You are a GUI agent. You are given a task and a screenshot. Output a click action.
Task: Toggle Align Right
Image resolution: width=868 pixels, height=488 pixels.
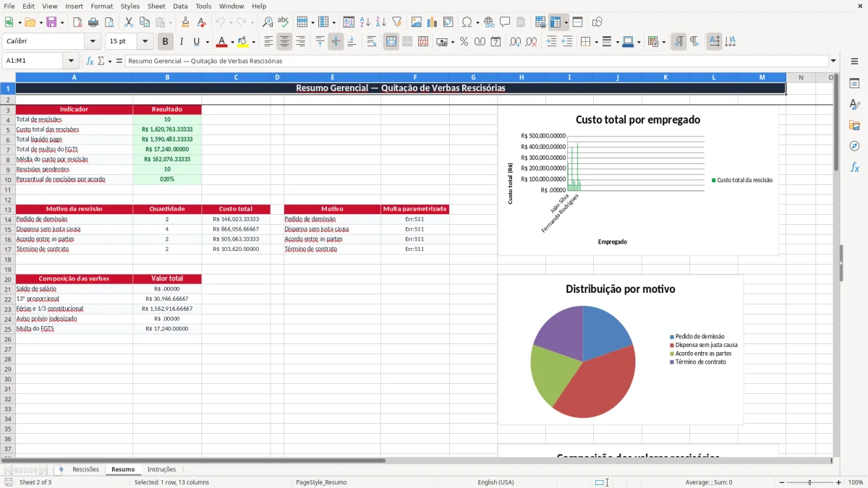(x=300, y=42)
